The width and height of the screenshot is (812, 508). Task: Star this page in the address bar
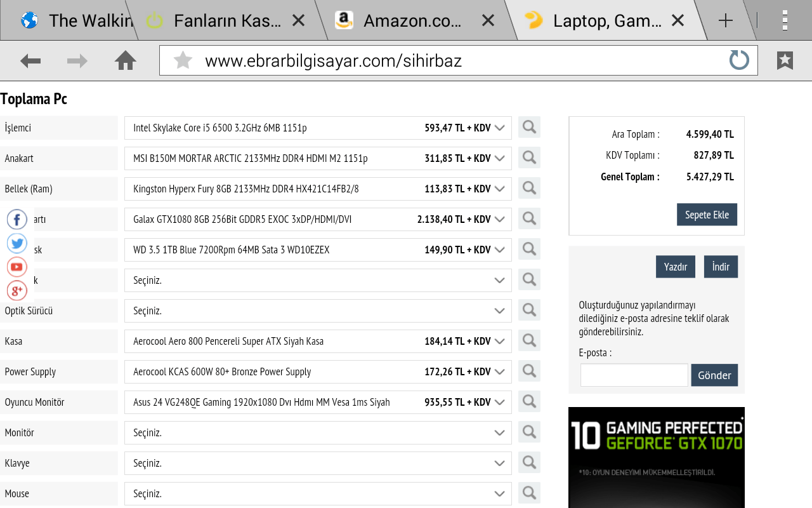tap(183, 60)
